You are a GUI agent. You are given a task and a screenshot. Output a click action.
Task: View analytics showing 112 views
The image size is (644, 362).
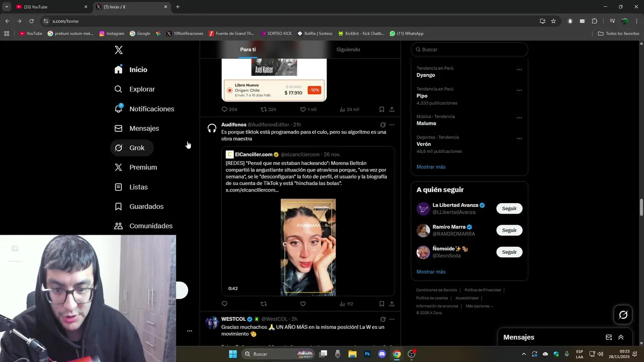(x=346, y=304)
